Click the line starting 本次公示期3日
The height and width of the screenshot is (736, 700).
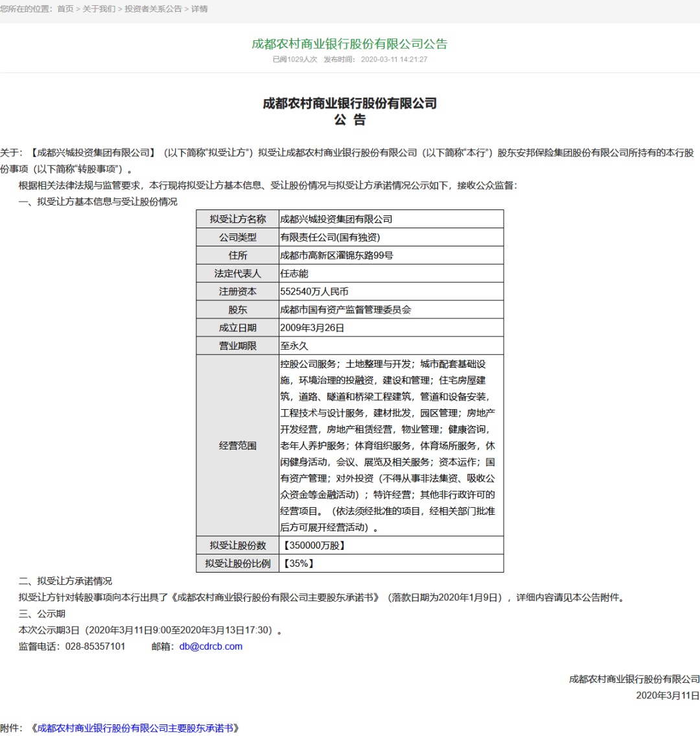coord(150,630)
